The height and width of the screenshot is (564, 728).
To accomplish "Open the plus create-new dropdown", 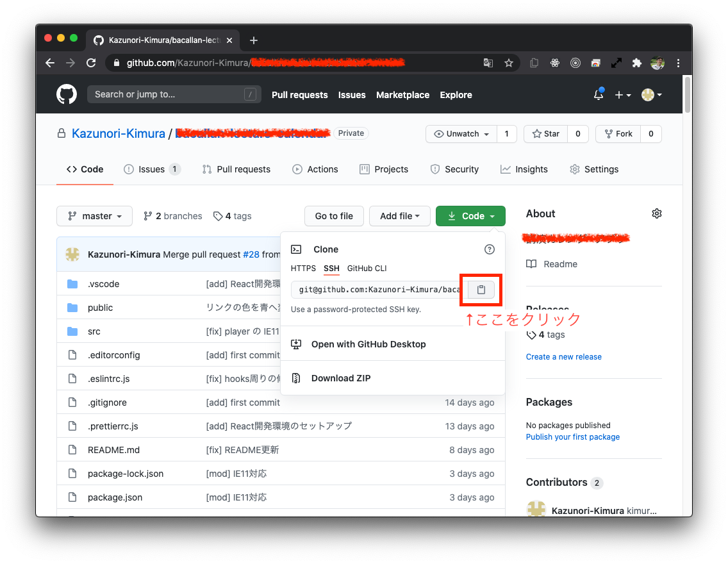I will tap(623, 95).
